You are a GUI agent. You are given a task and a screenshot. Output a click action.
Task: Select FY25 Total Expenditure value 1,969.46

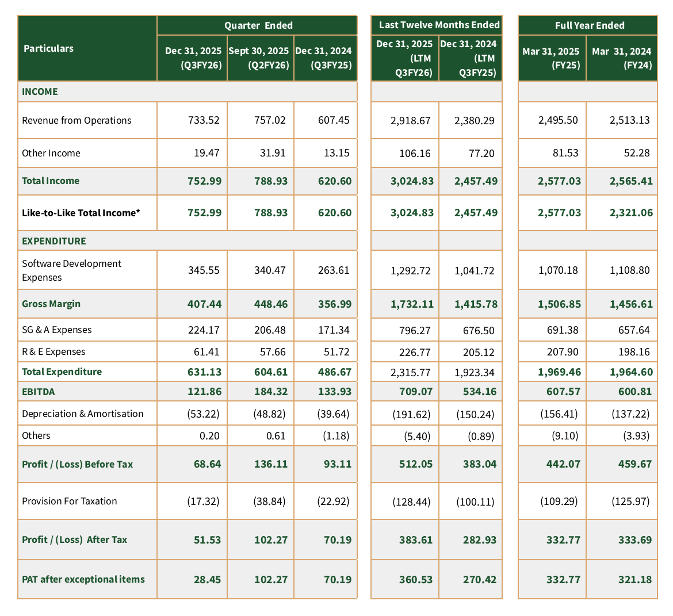click(559, 372)
